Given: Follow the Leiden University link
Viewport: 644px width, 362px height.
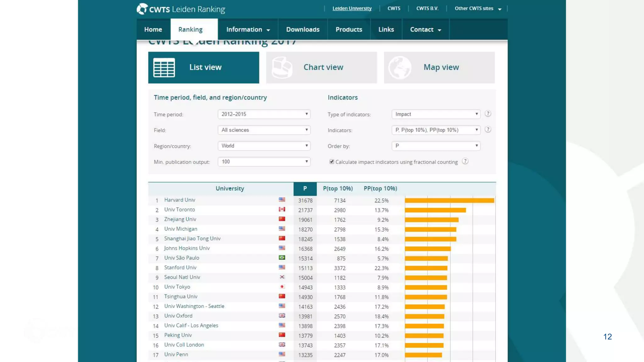Looking at the screenshot, I should (x=352, y=8).
